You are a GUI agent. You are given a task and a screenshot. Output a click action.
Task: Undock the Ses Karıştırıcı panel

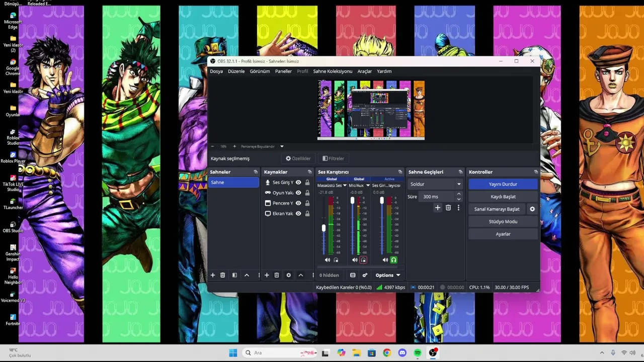400,172
